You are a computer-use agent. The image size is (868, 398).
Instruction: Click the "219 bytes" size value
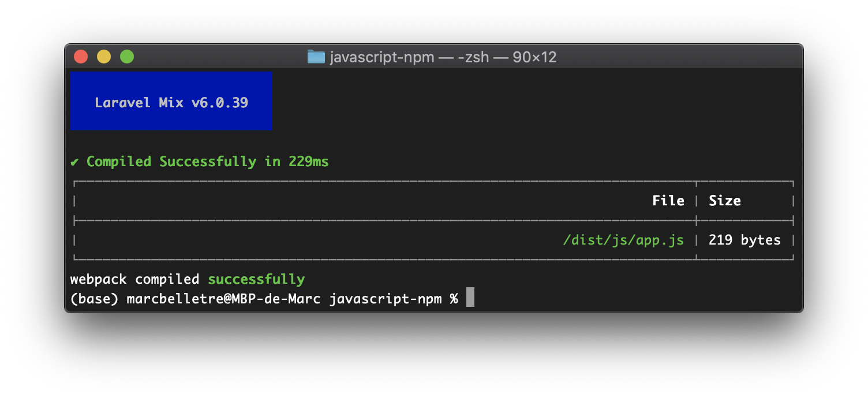click(744, 240)
